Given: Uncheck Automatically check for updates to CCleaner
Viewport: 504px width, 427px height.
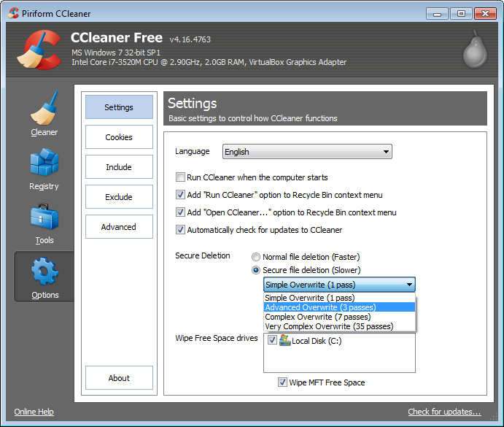Looking at the screenshot, I should [180, 230].
